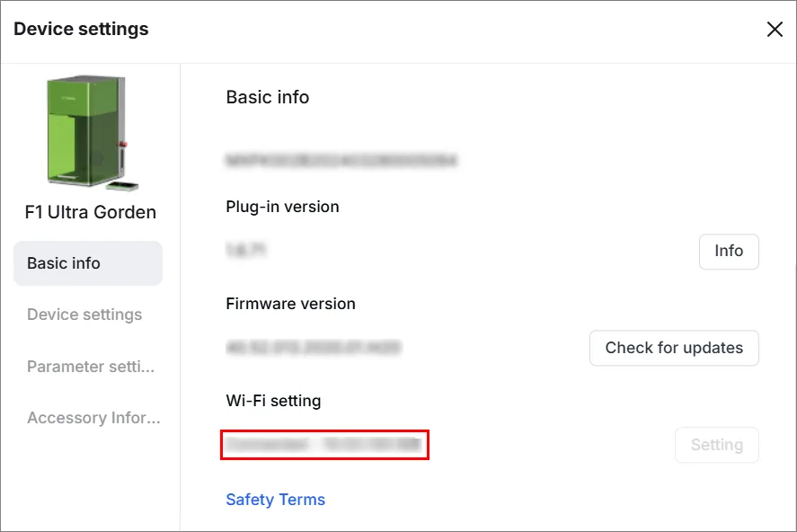Click the green F1 Ultra device image
The height and width of the screenshot is (532, 797).
pyautogui.click(x=92, y=133)
